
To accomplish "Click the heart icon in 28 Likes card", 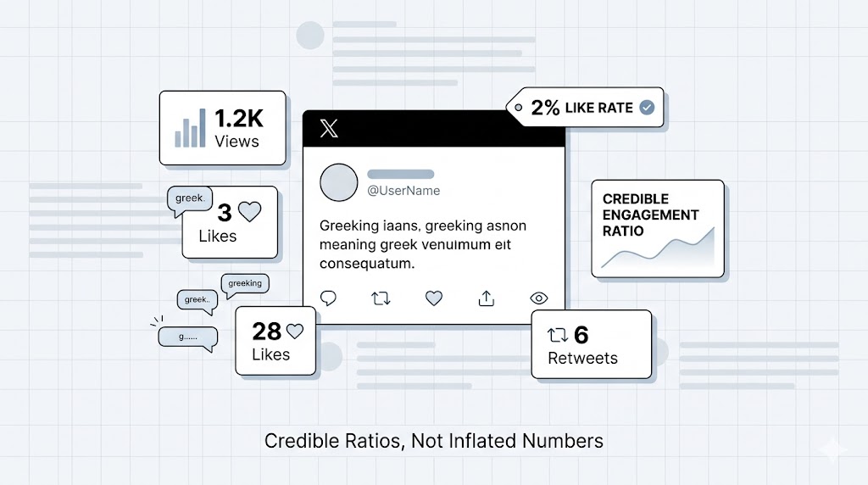I will coord(294,331).
